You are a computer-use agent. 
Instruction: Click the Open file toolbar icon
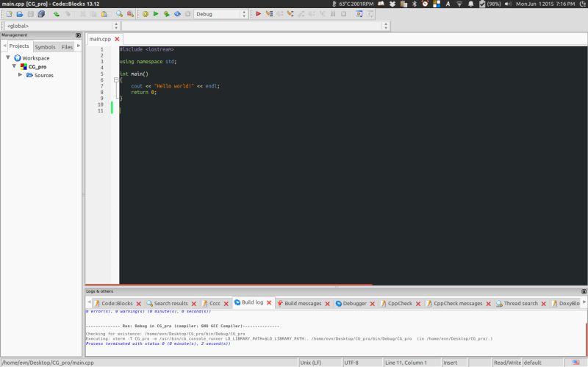click(20, 14)
